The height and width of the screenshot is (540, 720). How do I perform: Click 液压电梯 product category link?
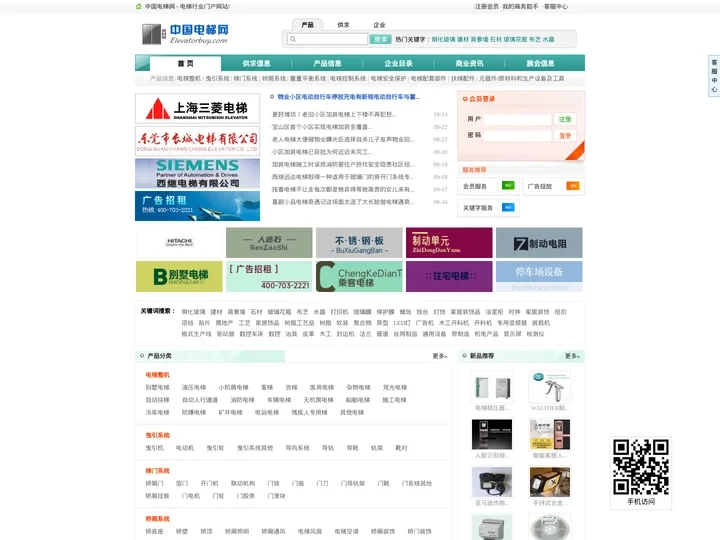tap(194, 388)
